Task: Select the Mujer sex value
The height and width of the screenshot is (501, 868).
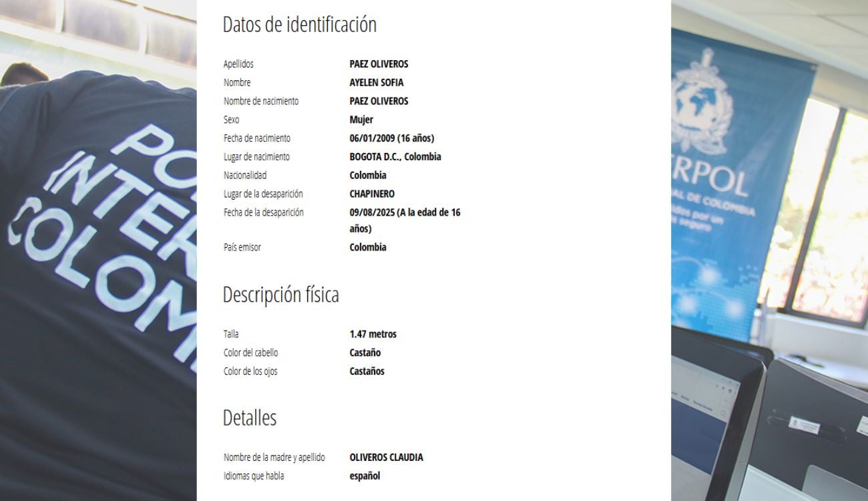Action: tap(362, 120)
